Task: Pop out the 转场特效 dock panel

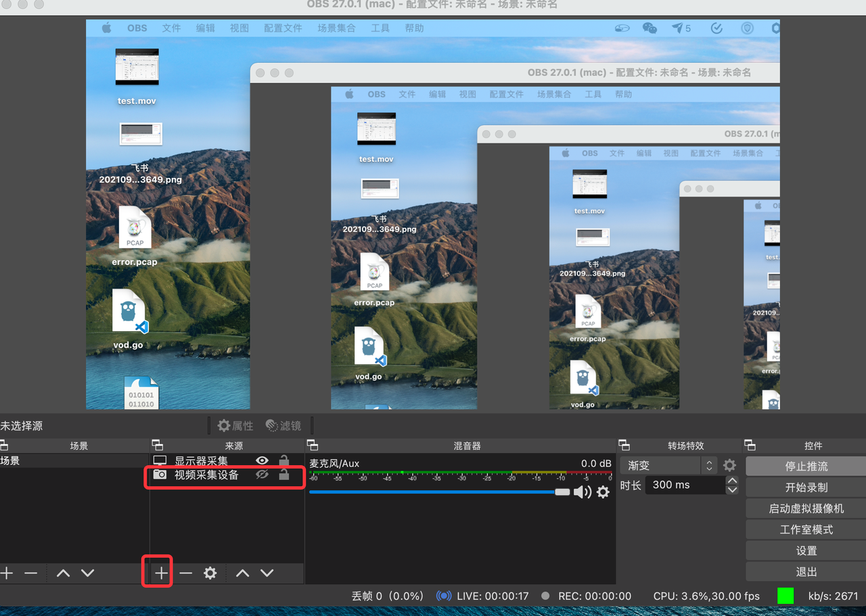Action: tap(624, 446)
